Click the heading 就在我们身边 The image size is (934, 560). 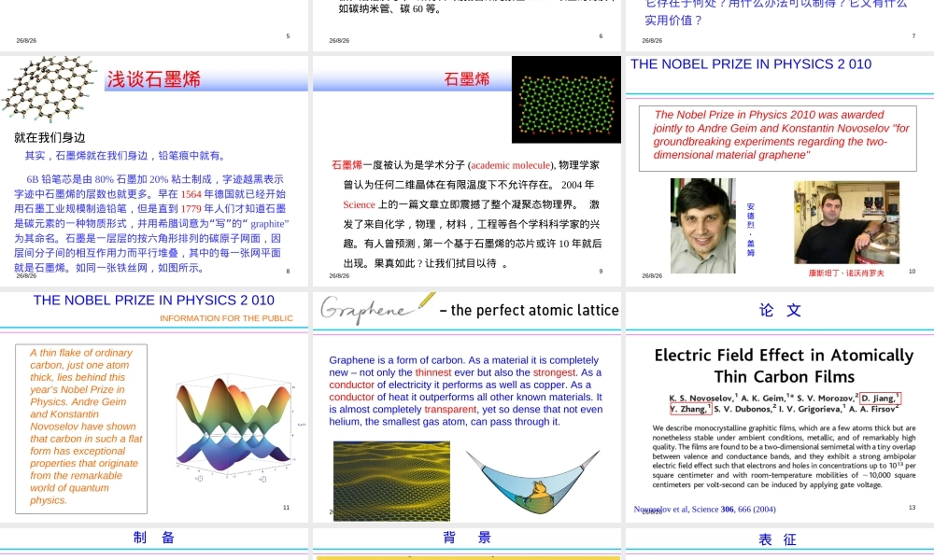point(50,138)
